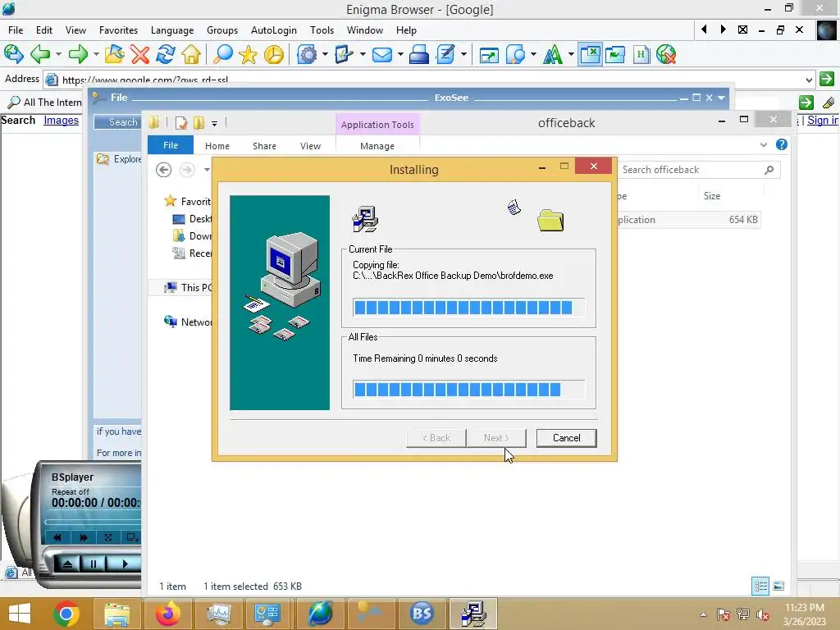This screenshot has height=630, width=840.
Task: Click the red X Stop icon
Action: point(139,55)
